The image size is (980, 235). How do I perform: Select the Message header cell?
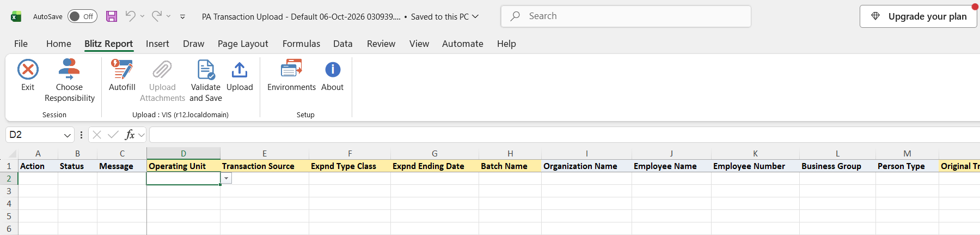[122, 166]
